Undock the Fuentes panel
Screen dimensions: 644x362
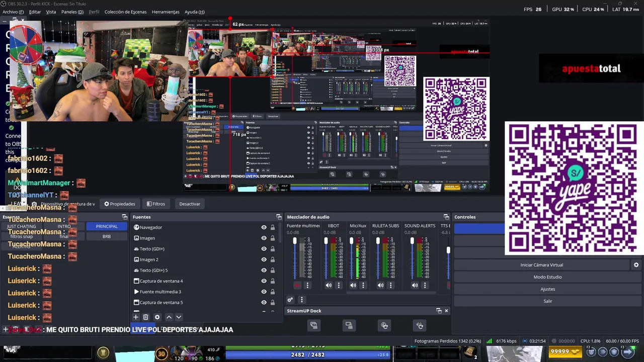[279, 217]
